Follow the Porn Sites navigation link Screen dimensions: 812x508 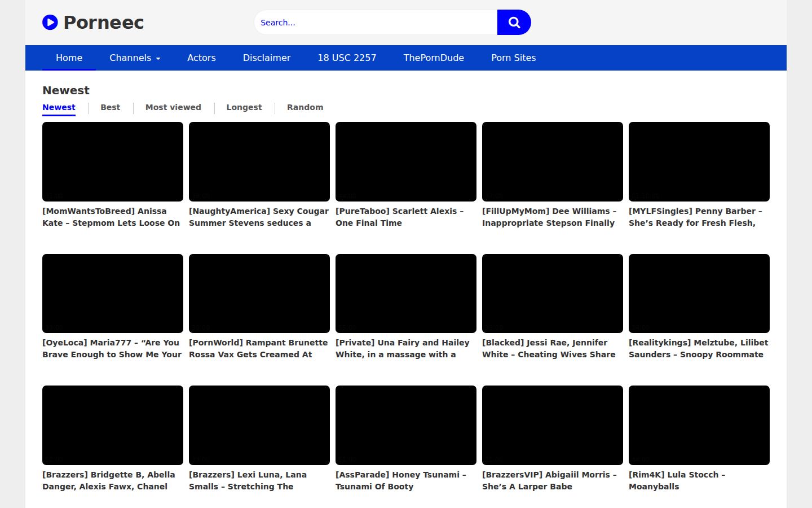click(514, 58)
